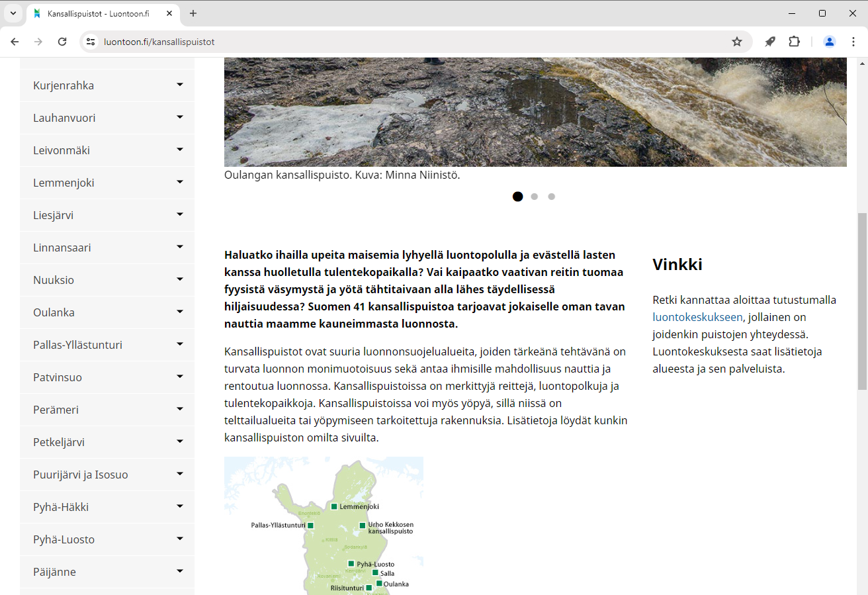Switch to the third carousel slide dot
The image size is (868, 595).
[552, 197]
